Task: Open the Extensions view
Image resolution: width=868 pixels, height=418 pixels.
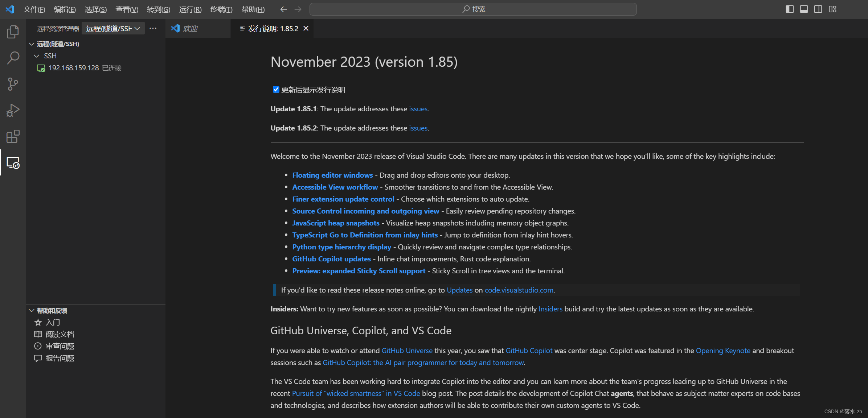Action: 13,136
